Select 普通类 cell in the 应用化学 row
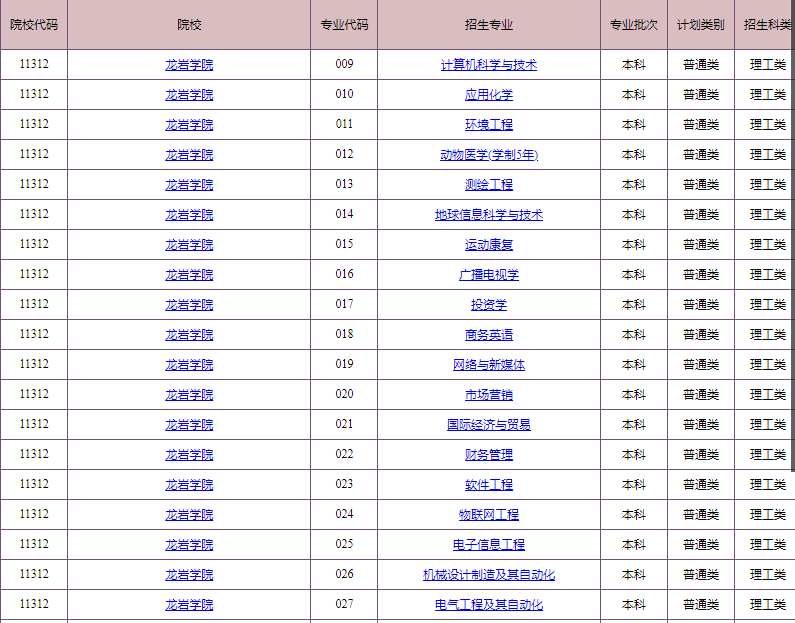Screen dimensions: 795x623 coord(701,95)
